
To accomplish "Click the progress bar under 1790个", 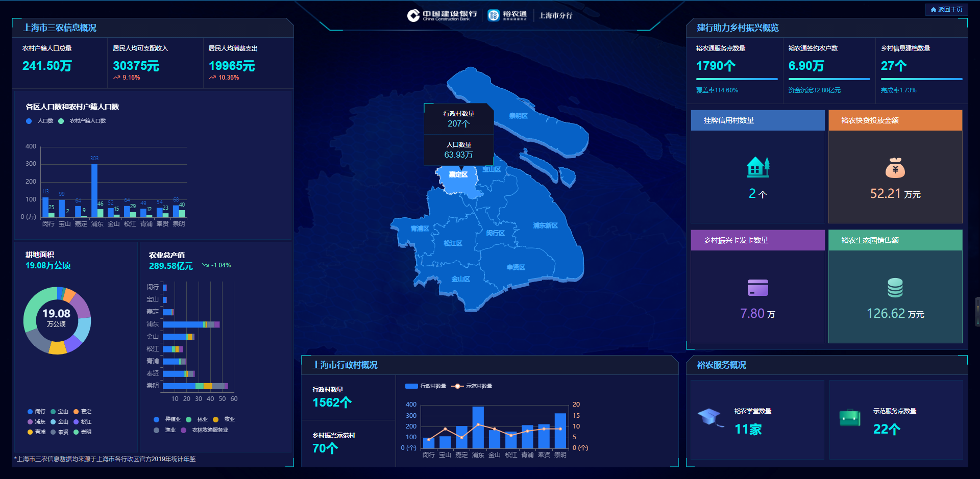I will [737, 79].
